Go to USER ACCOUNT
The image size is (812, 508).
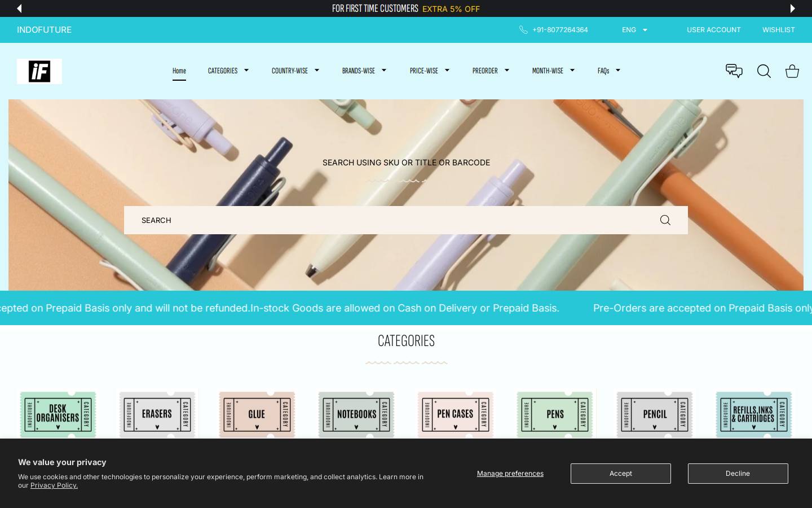[714, 30]
